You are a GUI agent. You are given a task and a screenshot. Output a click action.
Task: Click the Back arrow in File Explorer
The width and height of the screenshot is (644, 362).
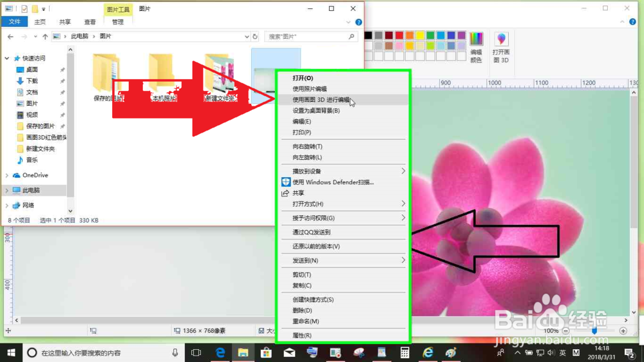(10, 37)
